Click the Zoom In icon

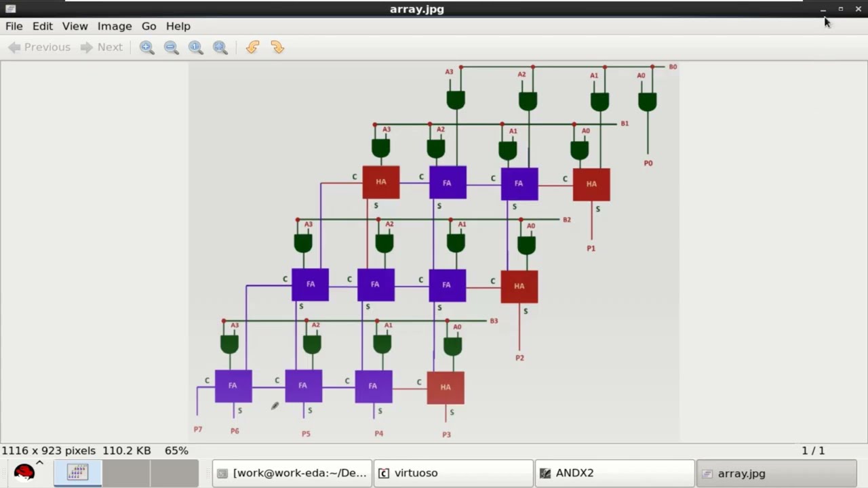pos(147,47)
